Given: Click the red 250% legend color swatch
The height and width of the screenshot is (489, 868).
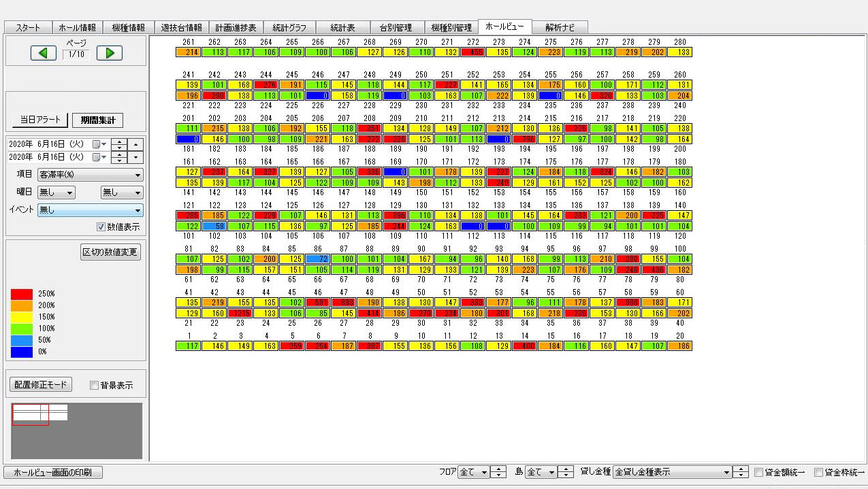Looking at the screenshot, I should pos(22,294).
